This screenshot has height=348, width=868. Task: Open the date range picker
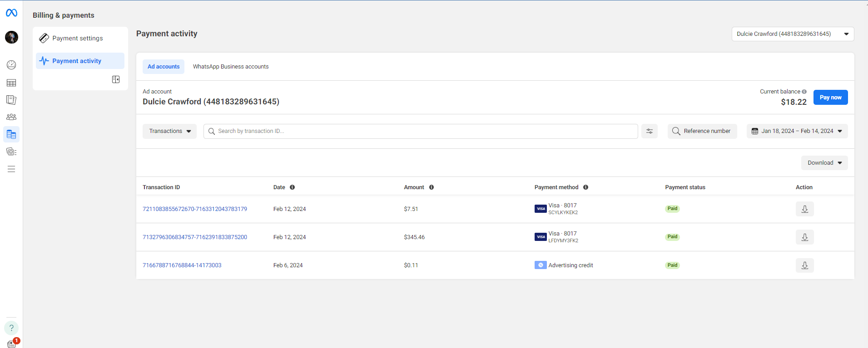(x=797, y=131)
